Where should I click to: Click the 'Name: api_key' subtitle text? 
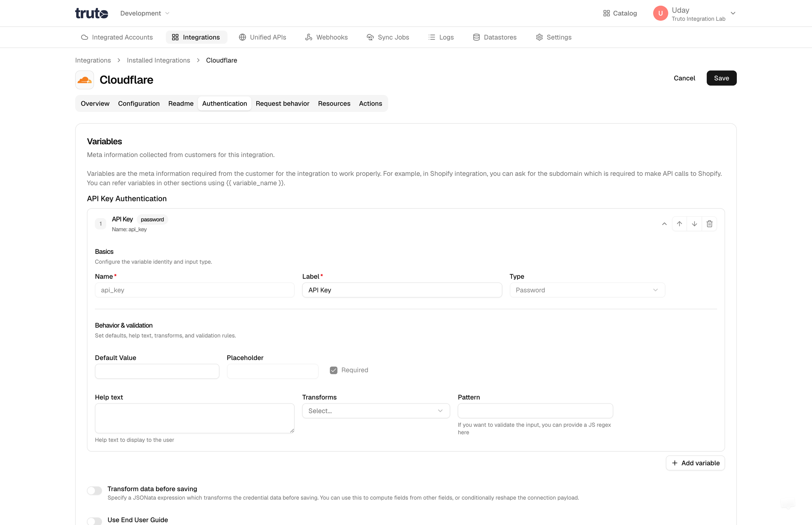129,229
